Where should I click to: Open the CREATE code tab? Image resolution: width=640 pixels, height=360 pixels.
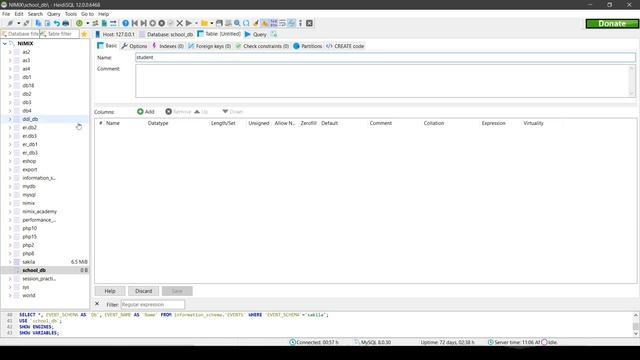(x=345, y=46)
